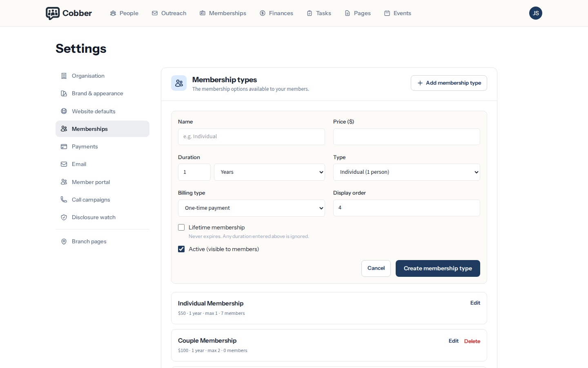Screen dimensions: 588x368
Task: Go to the Finances menu
Action: coord(276,13)
